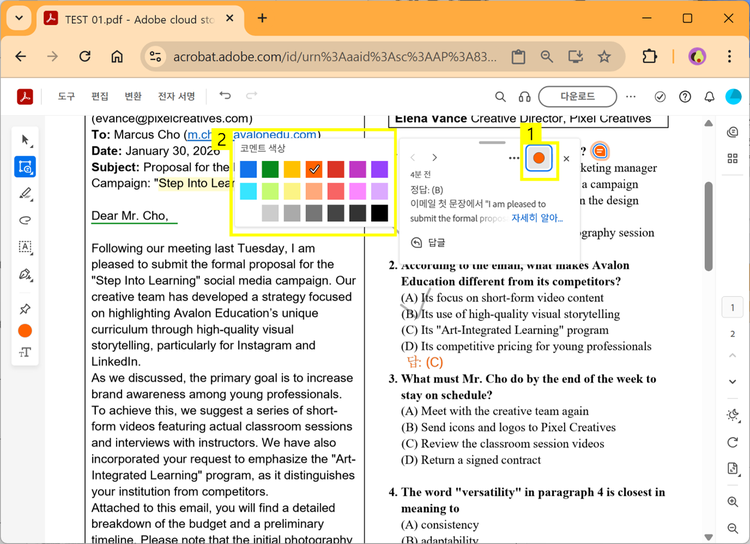The image size is (750, 544).
Task: Close the comment popup
Action: click(566, 159)
